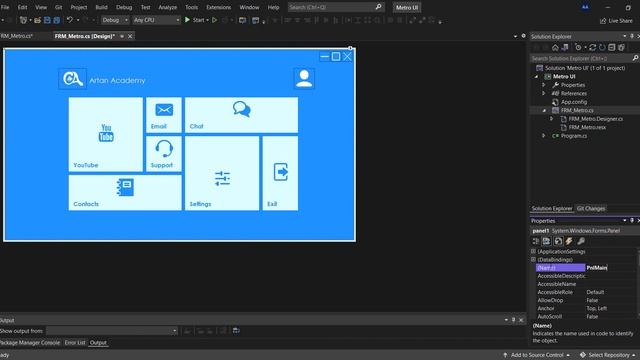This screenshot has height=360, width=640.
Task: Click the green Start debugging play icon
Action: 187,20
